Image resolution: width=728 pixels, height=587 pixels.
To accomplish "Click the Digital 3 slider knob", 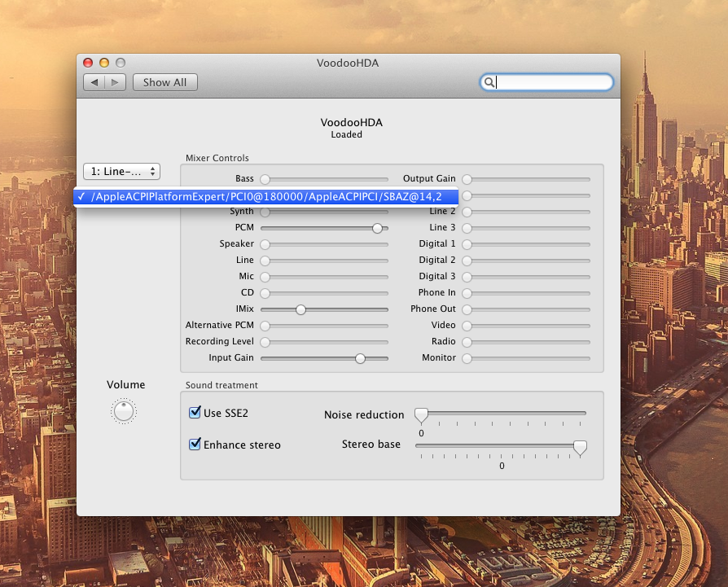I will tap(467, 277).
